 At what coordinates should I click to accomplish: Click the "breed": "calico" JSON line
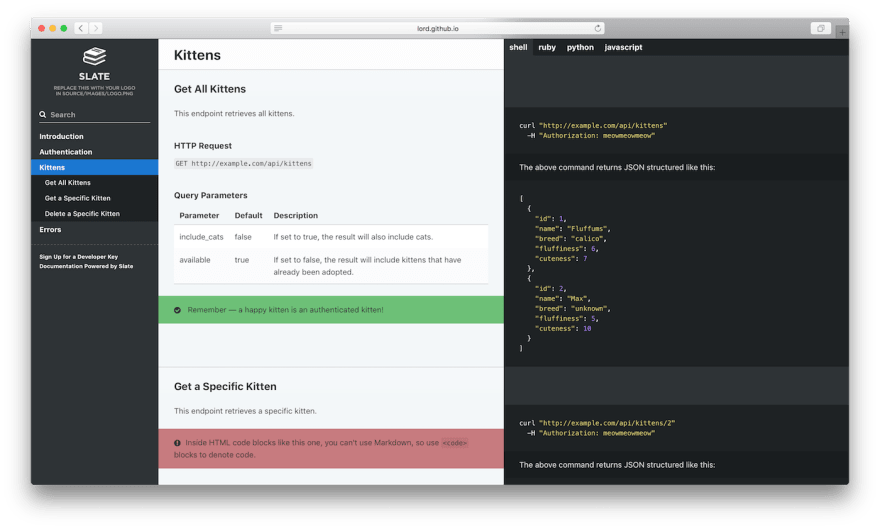tap(571, 239)
